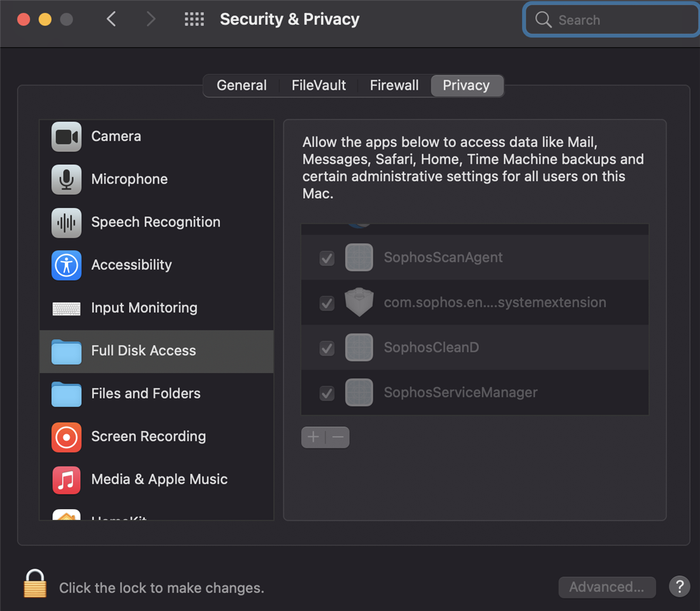
Task: Select the SophosServiceManager name text
Action: point(461,393)
